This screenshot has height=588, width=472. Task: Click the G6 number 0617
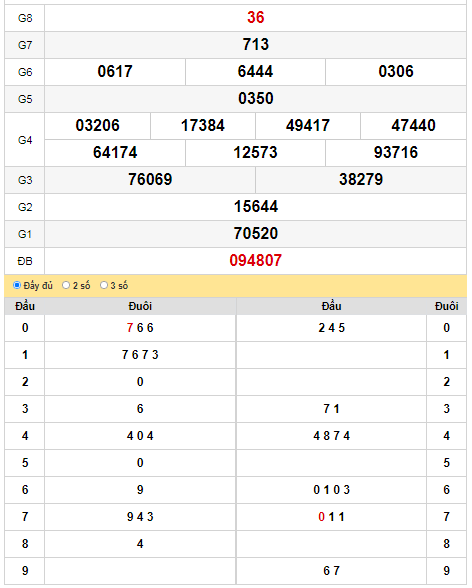115,72
